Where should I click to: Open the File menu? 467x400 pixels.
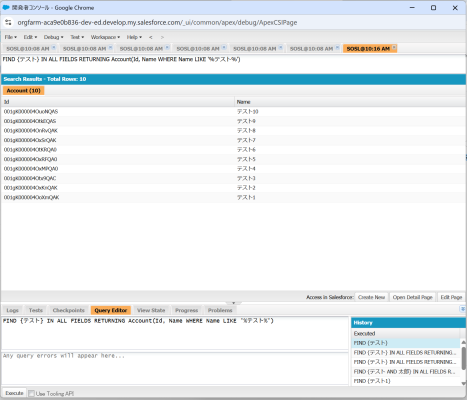tap(11, 37)
